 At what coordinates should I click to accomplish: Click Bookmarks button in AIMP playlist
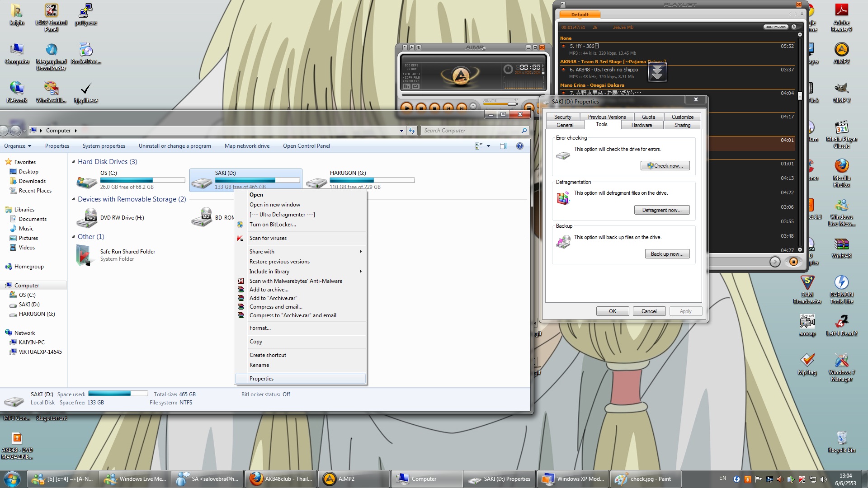pyautogui.click(x=776, y=27)
